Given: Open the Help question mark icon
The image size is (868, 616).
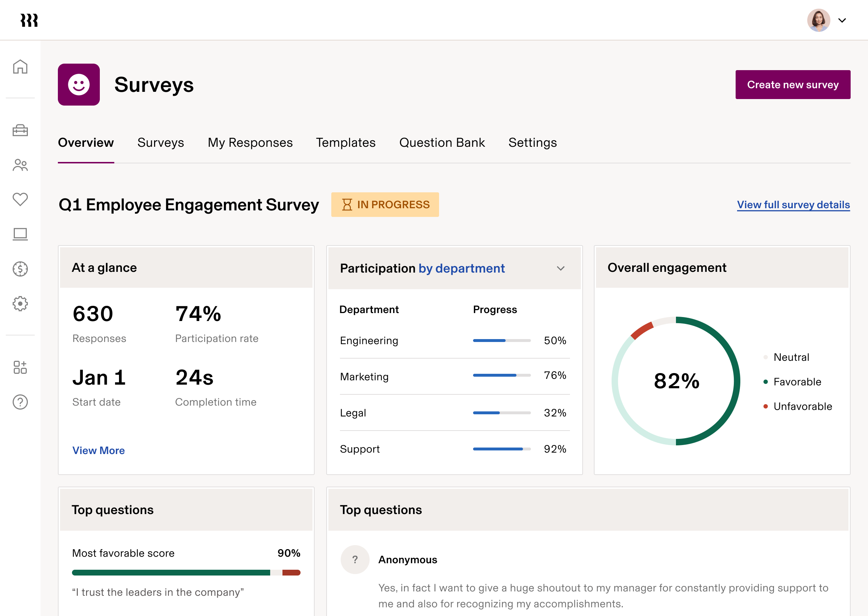Looking at the screenshot, I should [20, 402].
